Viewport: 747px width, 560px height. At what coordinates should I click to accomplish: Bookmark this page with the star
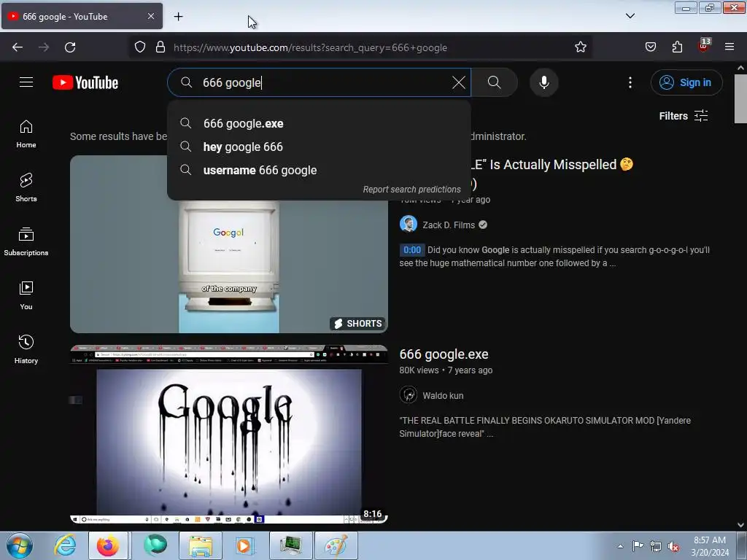pos(580,47)
